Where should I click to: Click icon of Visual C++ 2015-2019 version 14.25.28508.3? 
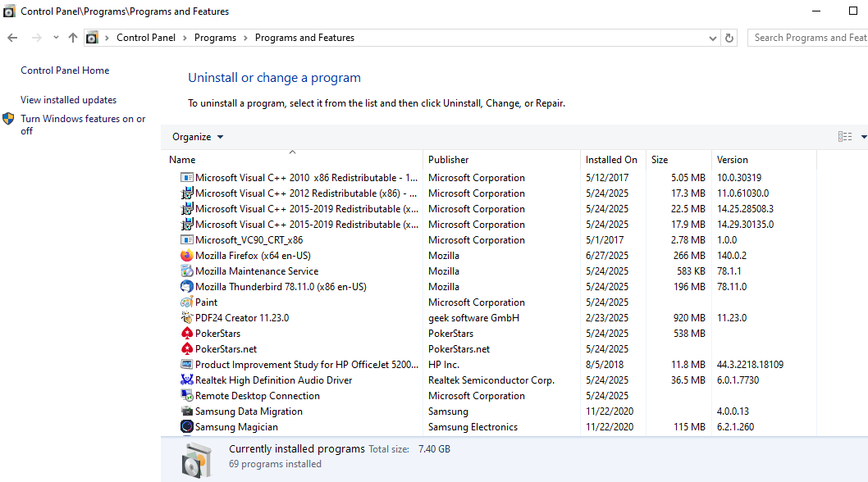[186, 209]
